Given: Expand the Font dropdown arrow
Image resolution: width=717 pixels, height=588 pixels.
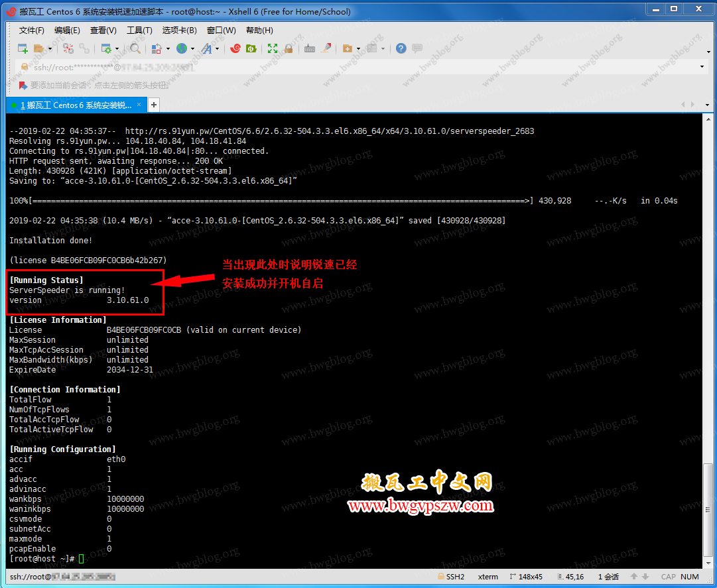Looking at the screenshot, I should point(217,49).
